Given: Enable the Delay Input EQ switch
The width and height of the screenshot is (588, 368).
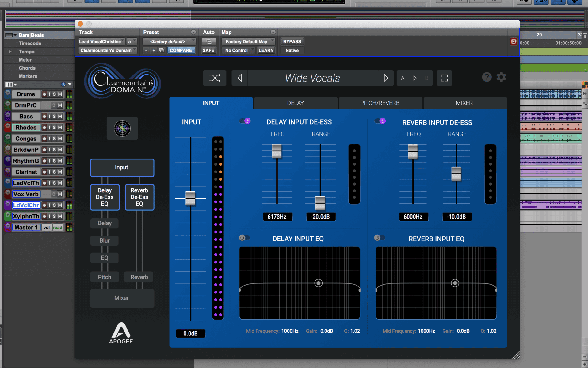Looking at the screenshot, I should [x=245, y=238].
